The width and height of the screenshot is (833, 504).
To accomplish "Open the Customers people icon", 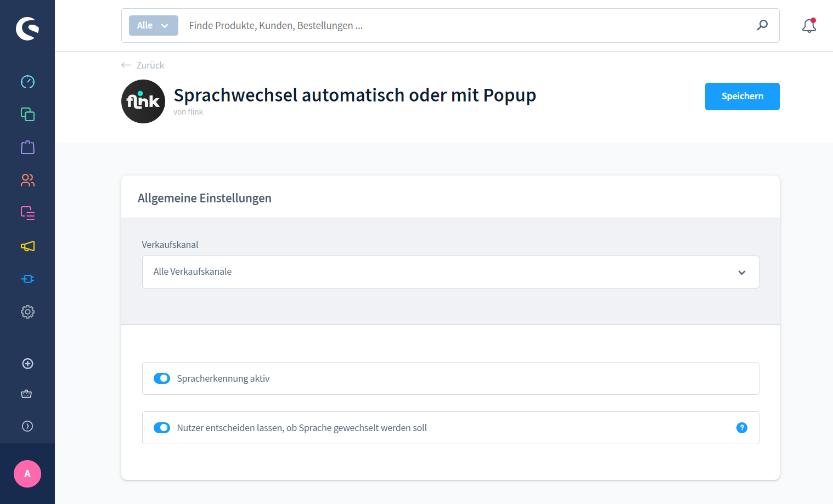I will [27, 180].
